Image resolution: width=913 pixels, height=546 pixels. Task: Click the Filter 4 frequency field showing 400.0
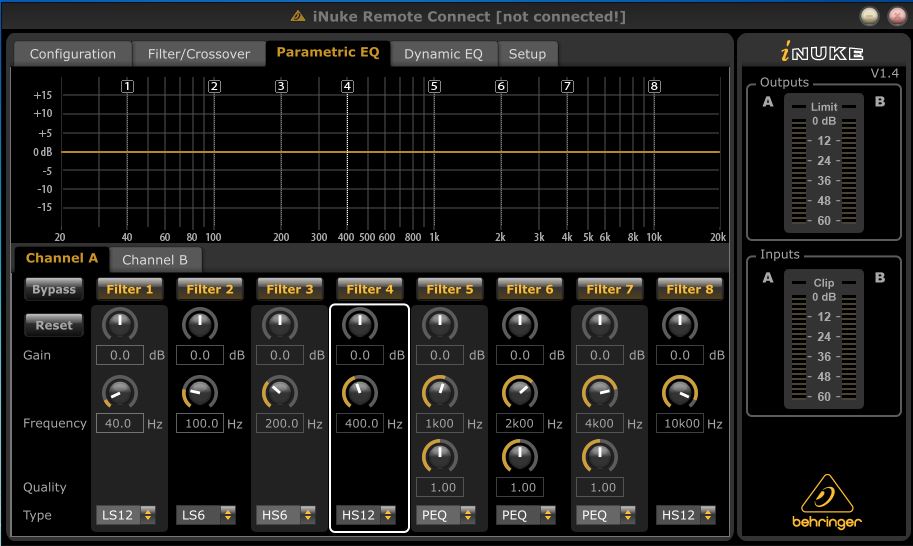click(x=360, y=423)
